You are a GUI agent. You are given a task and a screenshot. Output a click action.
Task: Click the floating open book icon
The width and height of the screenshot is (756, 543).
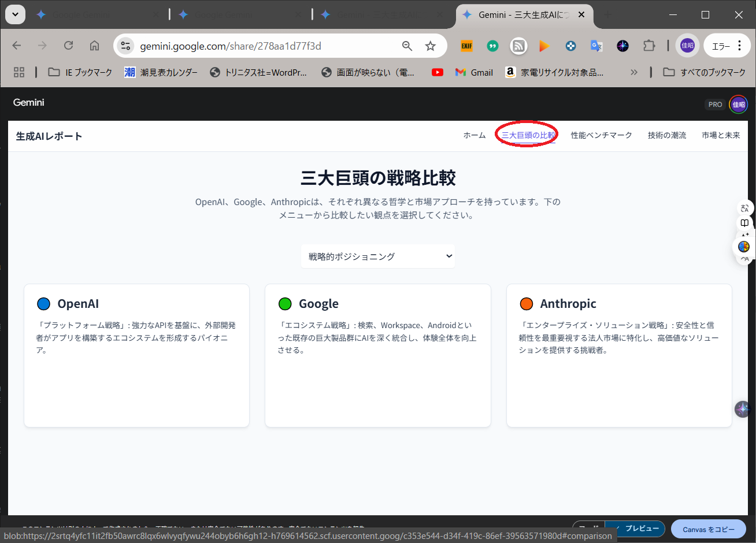coord(744,223)
